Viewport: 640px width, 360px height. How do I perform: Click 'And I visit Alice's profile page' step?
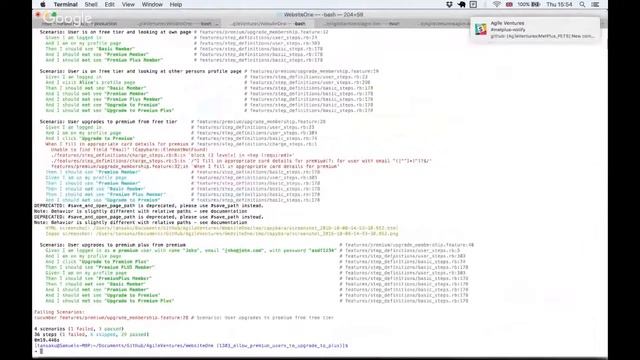(90, 82)
